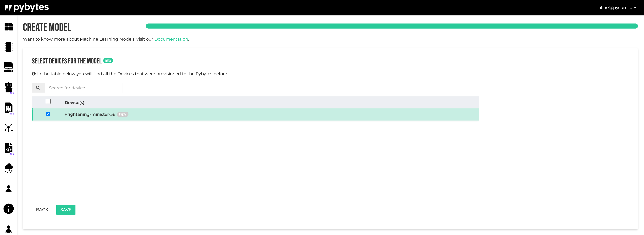The width and height of the screenshot is (644, 235).
Task: Uncheck the Frightening-minister-38 device checkbox
Action: (48, 114)
